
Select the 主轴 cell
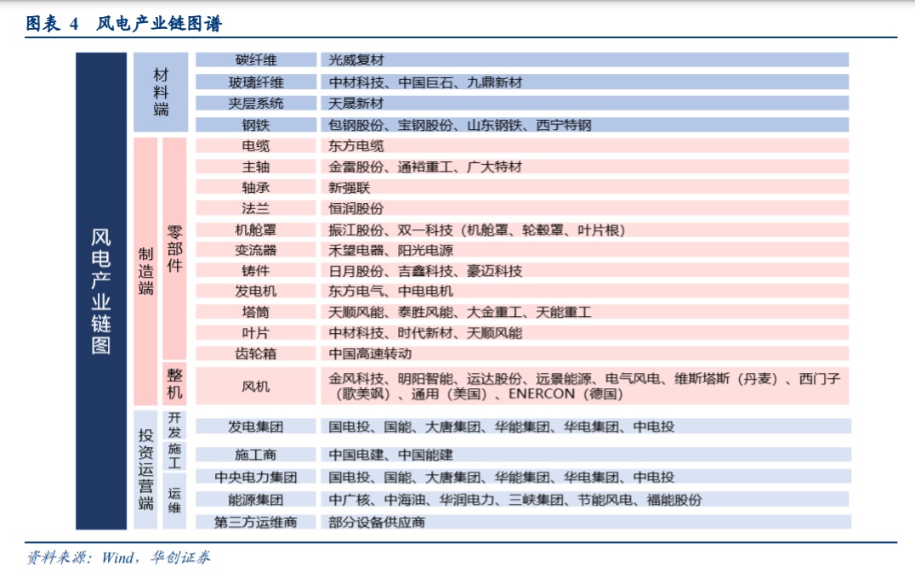coord(256,167)
